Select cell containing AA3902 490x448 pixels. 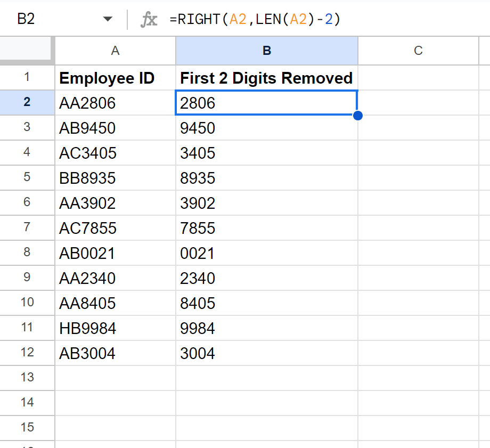(116, 202)
